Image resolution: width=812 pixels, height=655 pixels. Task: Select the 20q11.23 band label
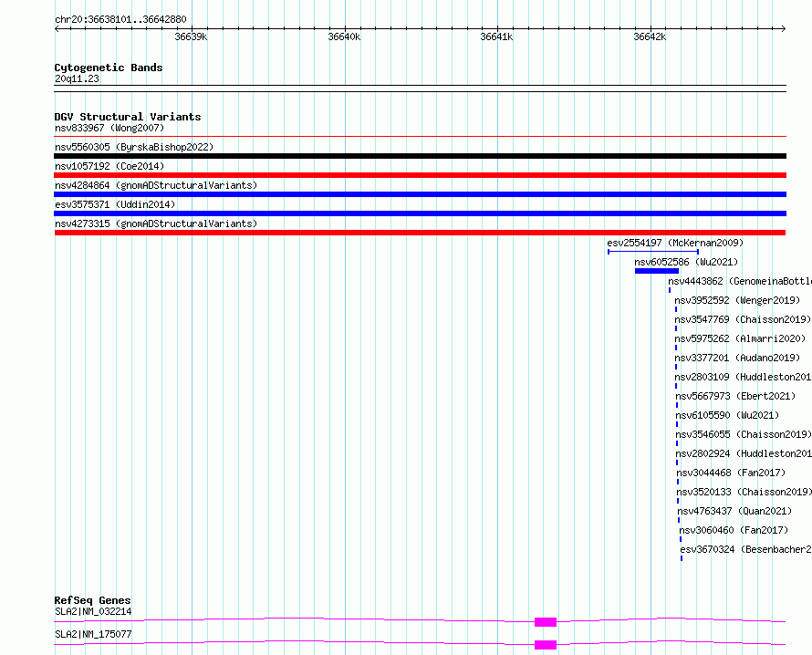click(x=77, y=78)
